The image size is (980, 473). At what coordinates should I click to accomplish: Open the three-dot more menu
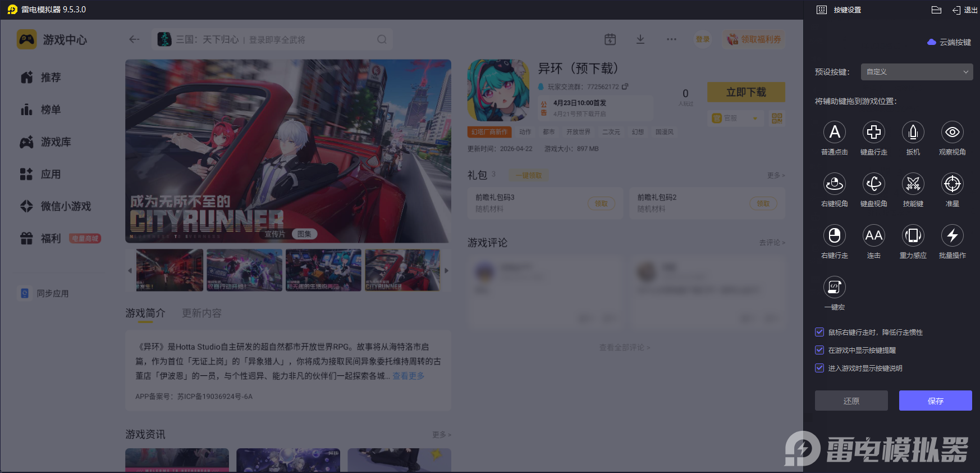coord(671,39)
